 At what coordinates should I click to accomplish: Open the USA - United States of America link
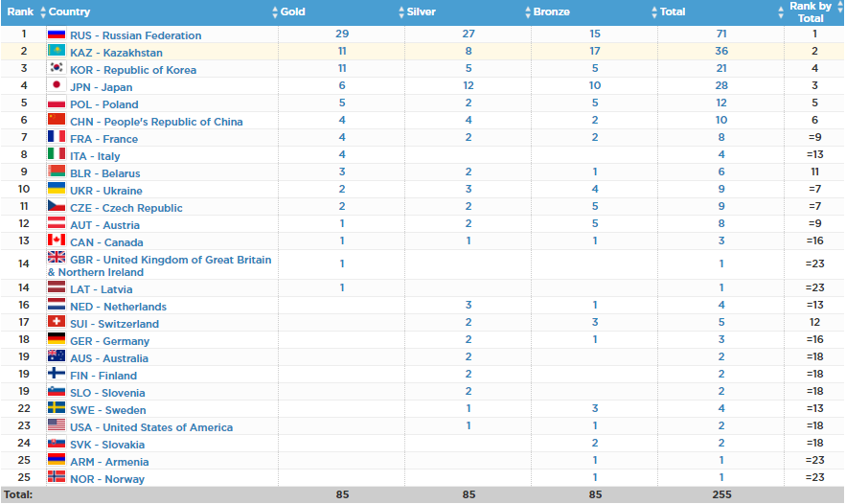click(151, 427)
